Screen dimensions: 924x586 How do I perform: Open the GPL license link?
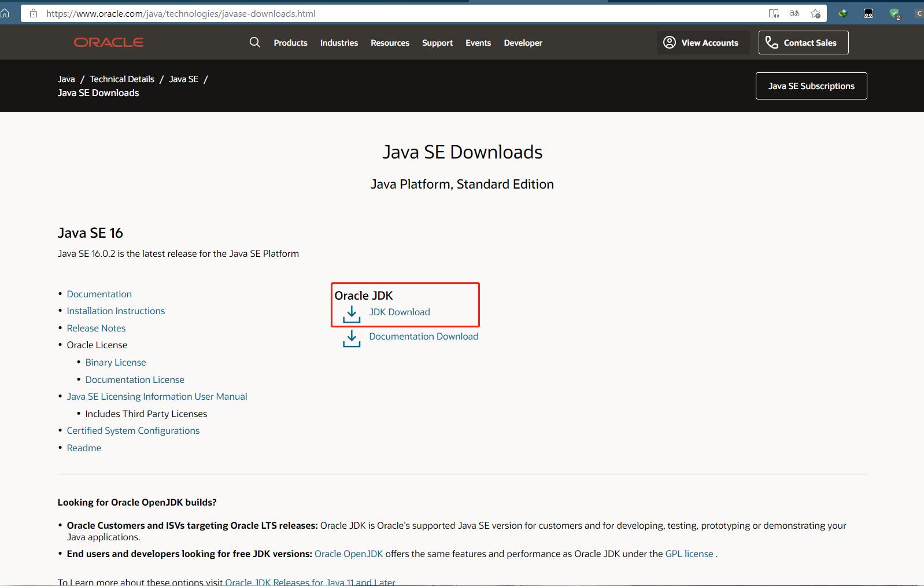(x=689, y=554)
